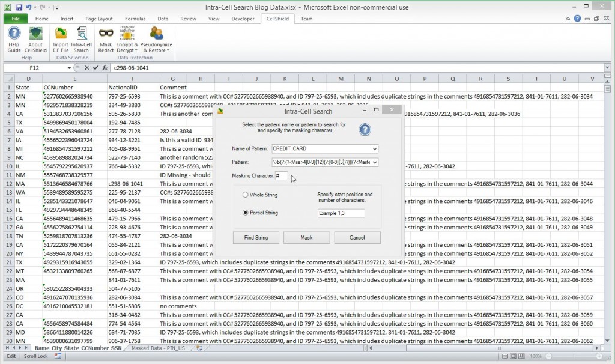
Task: Open the Pattern regex dropdown
Action: coord(375,162)
